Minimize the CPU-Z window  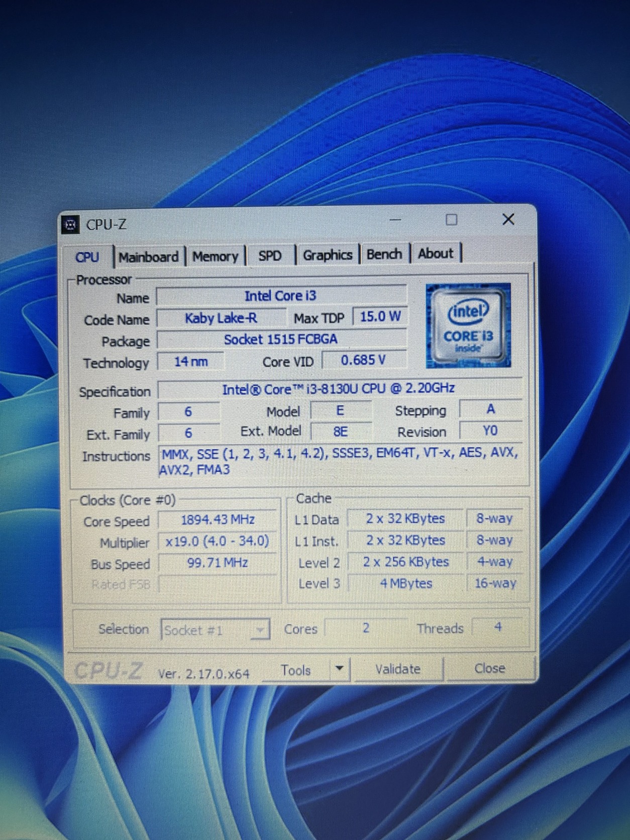pos(395,220)
